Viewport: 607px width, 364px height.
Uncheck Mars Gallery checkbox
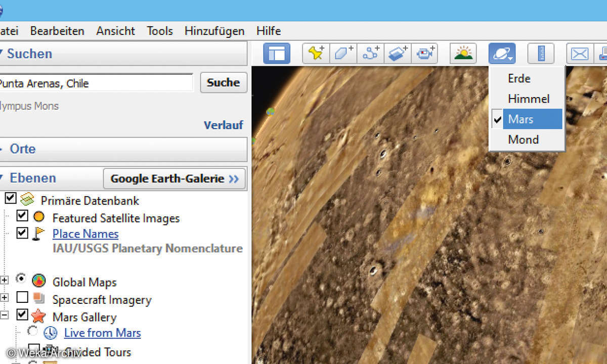point(22,314)
